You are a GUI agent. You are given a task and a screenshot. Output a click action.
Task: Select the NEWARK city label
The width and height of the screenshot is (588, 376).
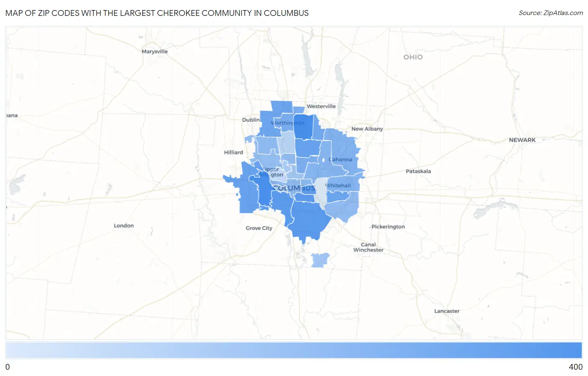pyautogui.click(x=522, y=140)
